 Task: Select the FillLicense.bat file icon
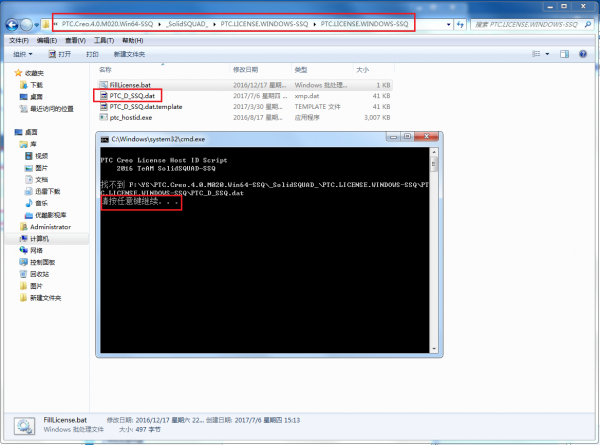point(103,85)
